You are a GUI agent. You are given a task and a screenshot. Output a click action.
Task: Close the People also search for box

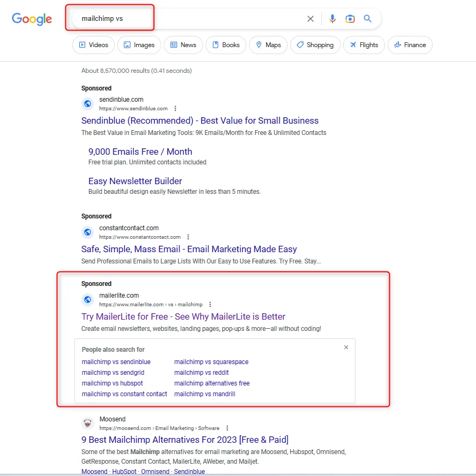click(x=346, y=347)
